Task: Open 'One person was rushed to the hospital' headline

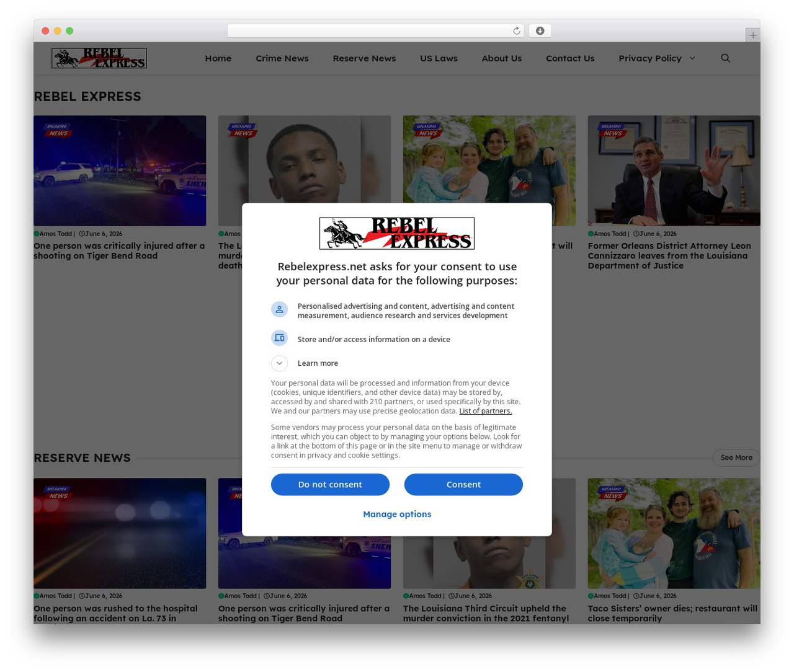Action: pyautogui.click(x=115, y=613)
